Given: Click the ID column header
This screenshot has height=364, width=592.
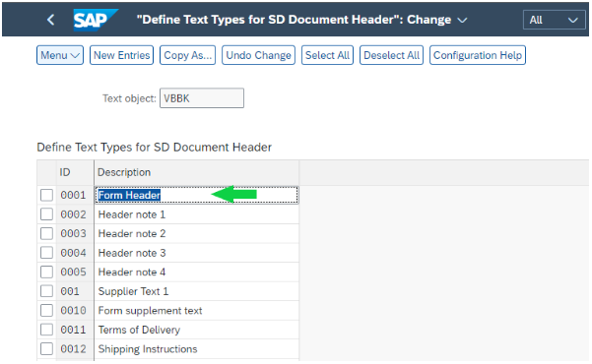Looking at the screenshot, I should point(75,173).
